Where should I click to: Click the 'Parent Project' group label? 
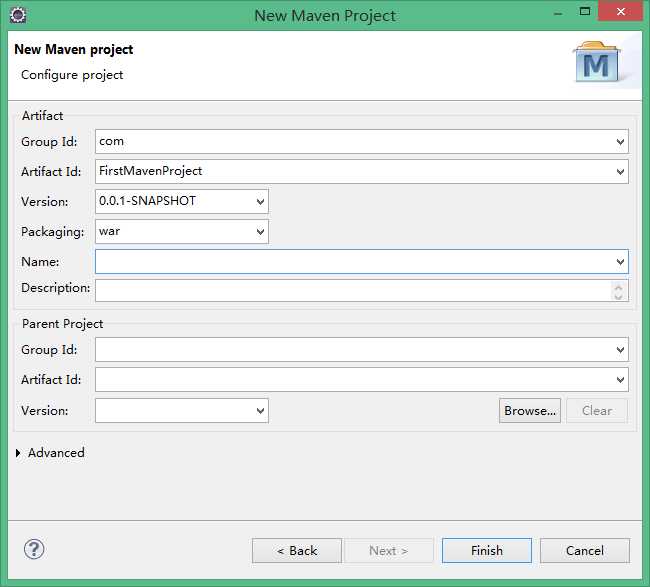tap(63, 324)
